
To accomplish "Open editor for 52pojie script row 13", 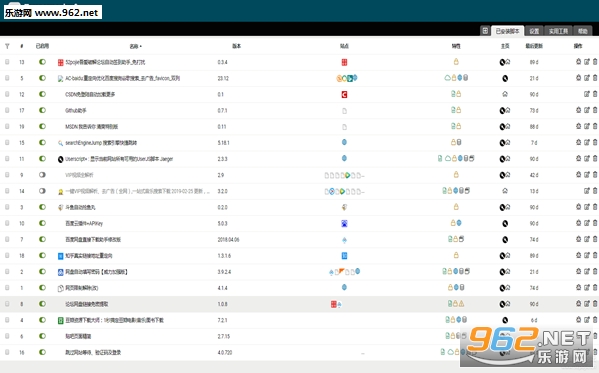I will [x=587, y=62].
